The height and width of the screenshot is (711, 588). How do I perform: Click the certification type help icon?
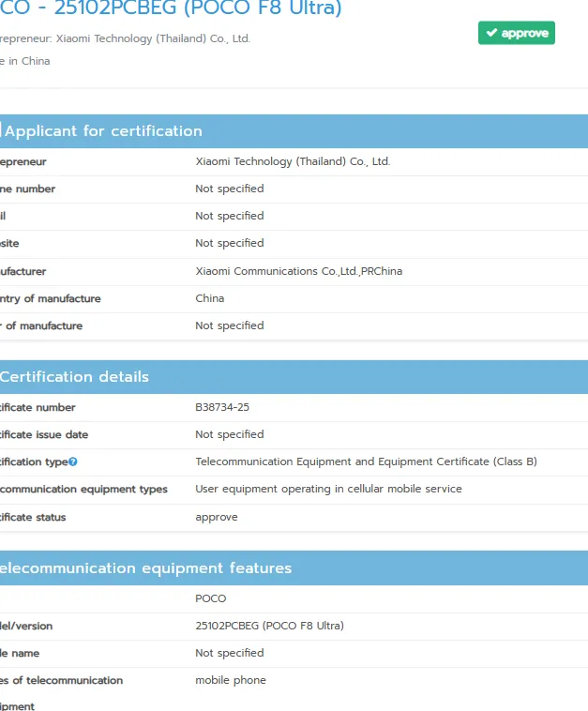tap(73, 461)
